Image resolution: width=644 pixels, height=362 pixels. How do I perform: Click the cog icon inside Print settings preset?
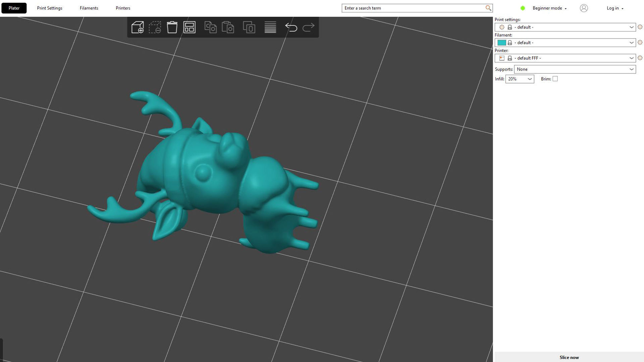click(502, 27)
